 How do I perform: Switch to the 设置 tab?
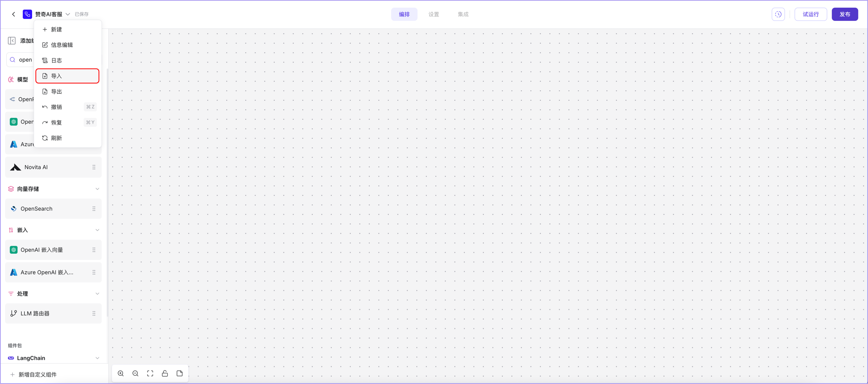click(434, 14)
